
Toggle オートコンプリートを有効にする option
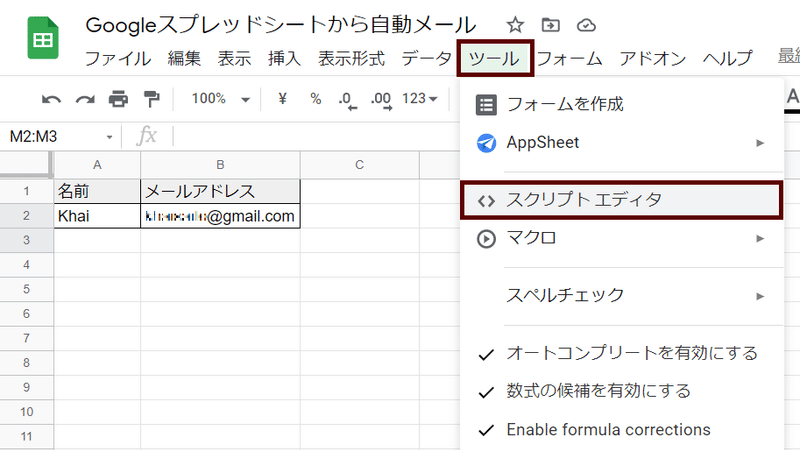(621, 353)
